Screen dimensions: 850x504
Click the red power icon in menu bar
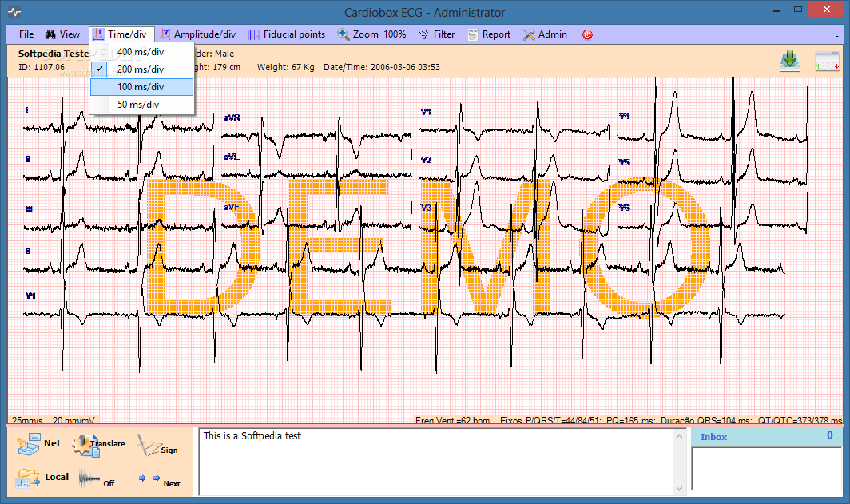coord(588,34)
